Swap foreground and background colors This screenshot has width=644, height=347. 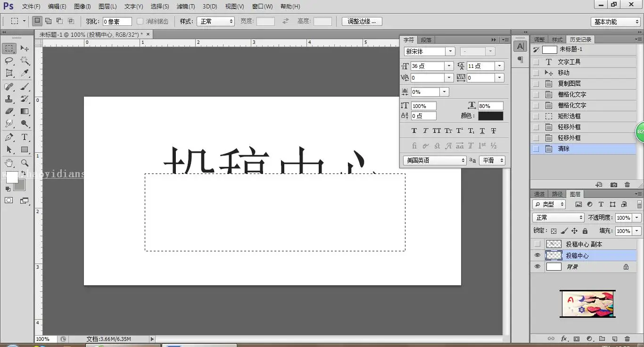(23, 173)
